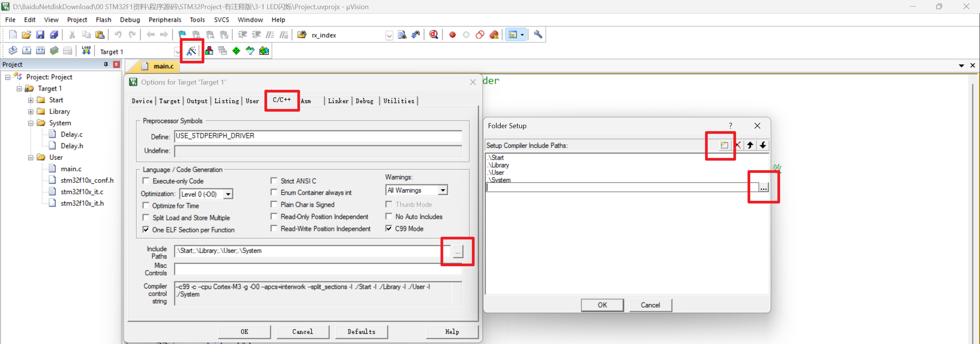Paste from clipboard icon
The image size is (980, 344).
click(100, 35)
